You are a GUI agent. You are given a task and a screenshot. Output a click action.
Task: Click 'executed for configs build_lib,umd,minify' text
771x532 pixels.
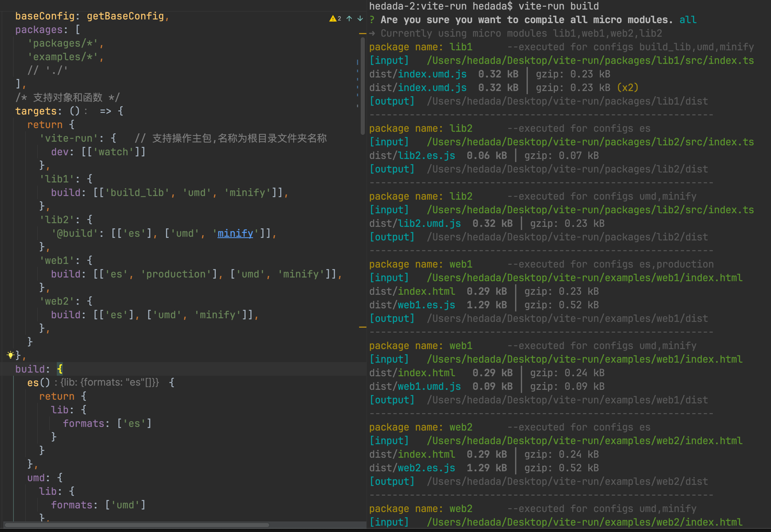pyautogui.click(x=630, y=47)
